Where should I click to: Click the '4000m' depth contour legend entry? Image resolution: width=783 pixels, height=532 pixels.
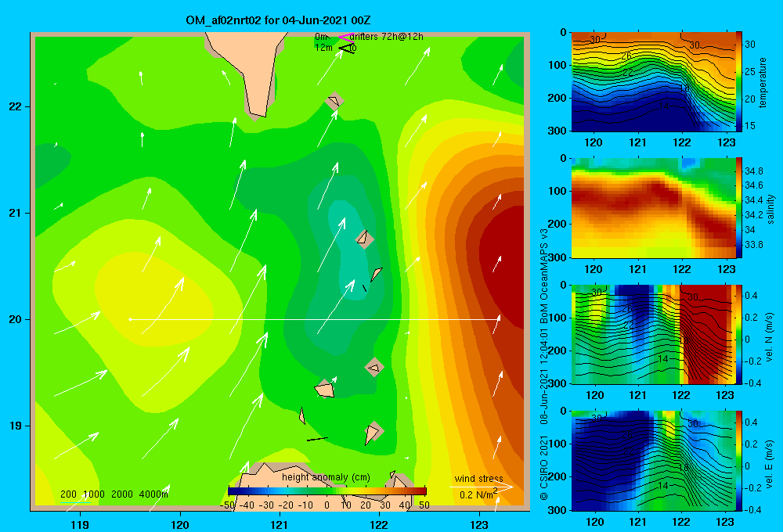coord(153,494)
